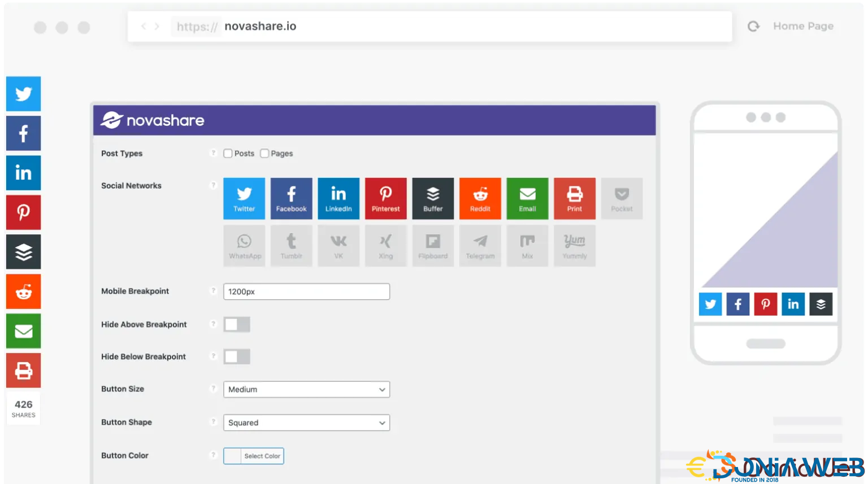Open the Home Page link
The height and width of the screenshot is (484, 868).
pos(803,26)
